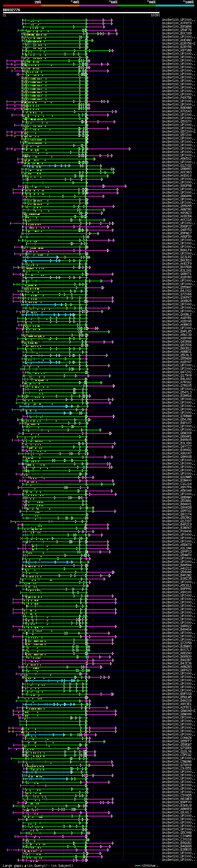This screenshot has height=868, width=197.
Task: Select the cyan ~100% identity legend segment
Action: pyautogui.click(x=175, y=6)
